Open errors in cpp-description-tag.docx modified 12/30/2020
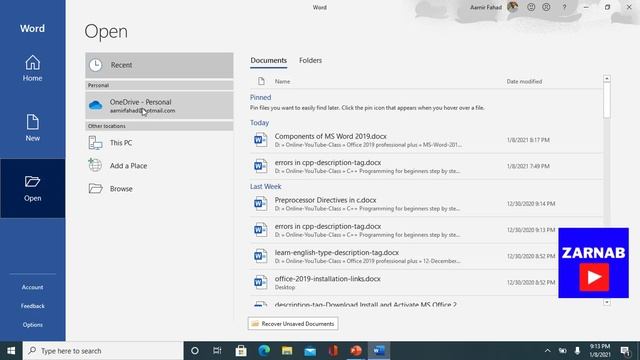Image resolution: width=640 pixels, height=360 pixels. point(426,230)
